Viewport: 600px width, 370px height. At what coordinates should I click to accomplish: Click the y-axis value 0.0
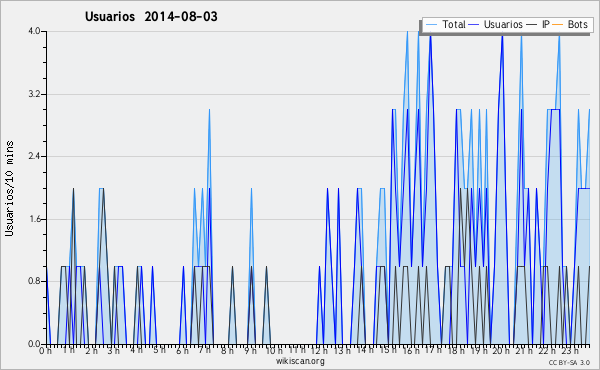pos(34,344)
